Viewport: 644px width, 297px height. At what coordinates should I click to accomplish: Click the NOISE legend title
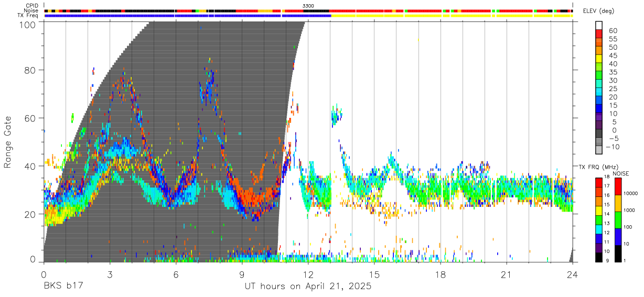622,173
